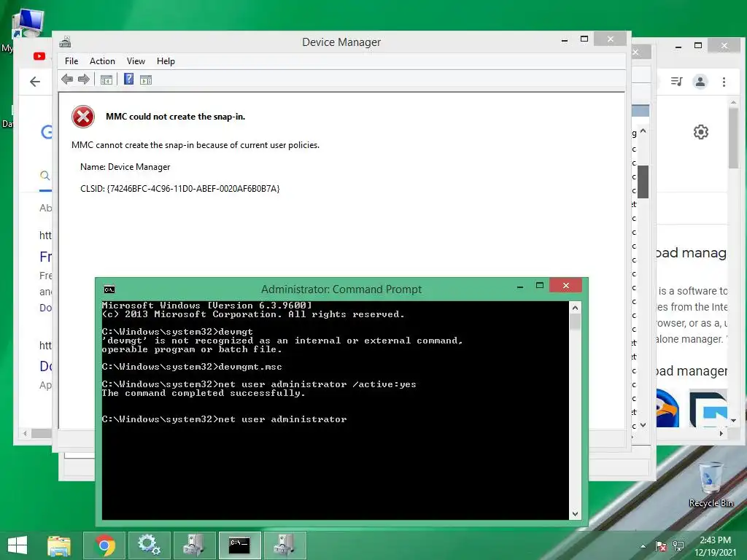The image size is (747, 560).
Task: Switch to Chrome in the taskbar
Action: click(104, 545)
